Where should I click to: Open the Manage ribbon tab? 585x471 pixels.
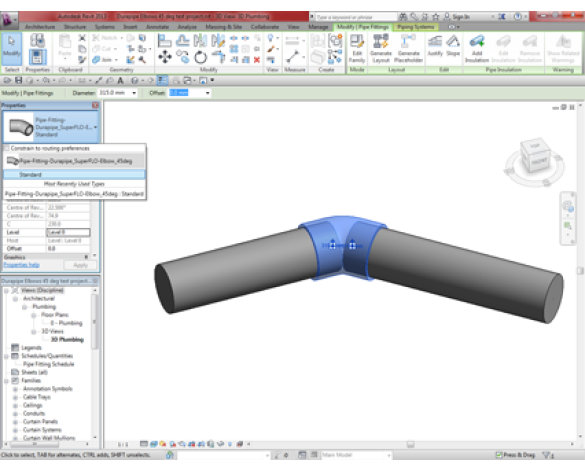click(x=318, y=27)
